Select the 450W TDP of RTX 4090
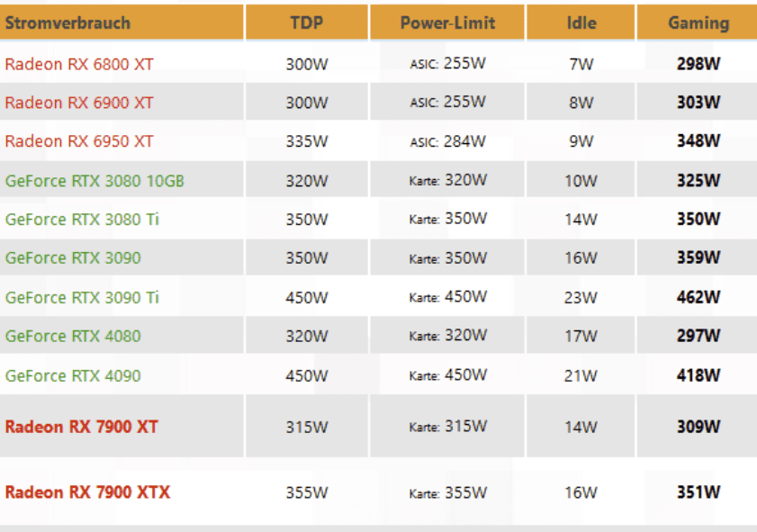The height and width of the screenshot is (532, 757). click(307, 375)
